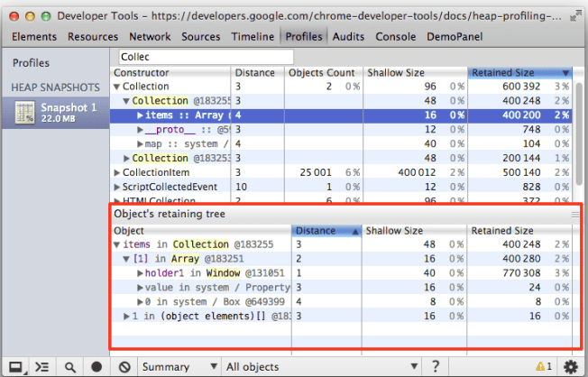Expand 1 in (object elements)[] row
The height and width of the screenshot is (377, 588).
[x=126, y=317]
